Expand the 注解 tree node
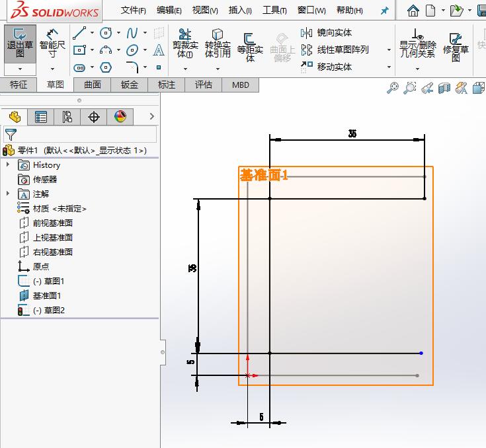 tap(8, 194)
